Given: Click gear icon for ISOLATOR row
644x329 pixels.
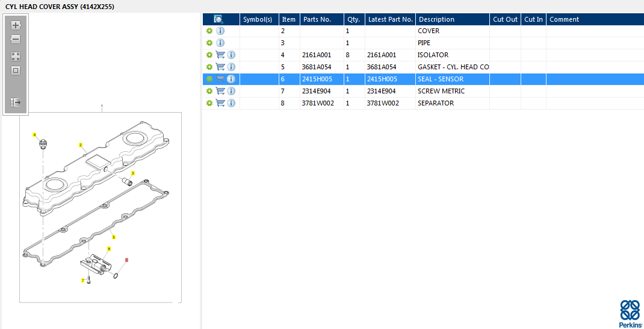Looking at the screenshot, I should pyautogui.click(x=209, y=55).
